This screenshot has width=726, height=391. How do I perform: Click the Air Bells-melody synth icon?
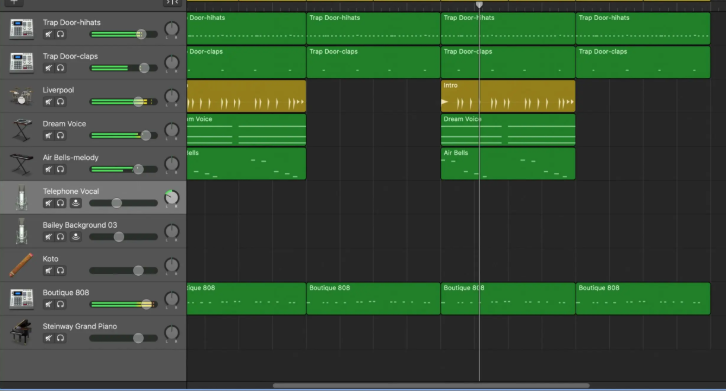coord(21,164)
